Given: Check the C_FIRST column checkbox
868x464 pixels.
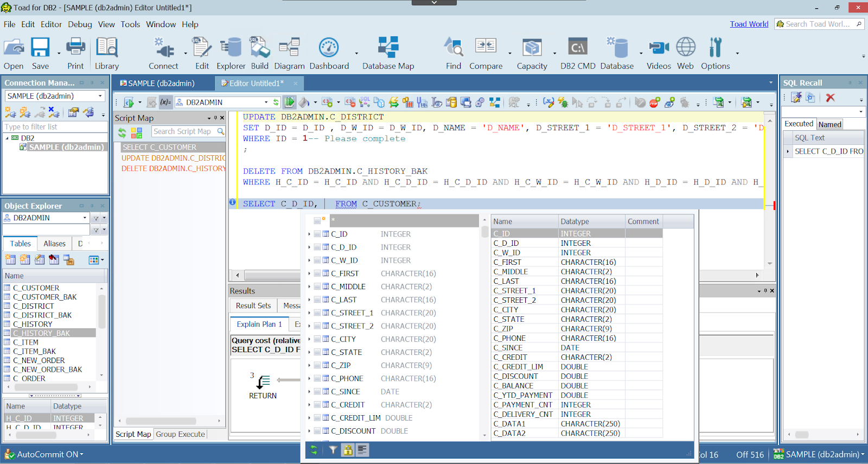Looking at the screenshot, I should coord(317,274).
